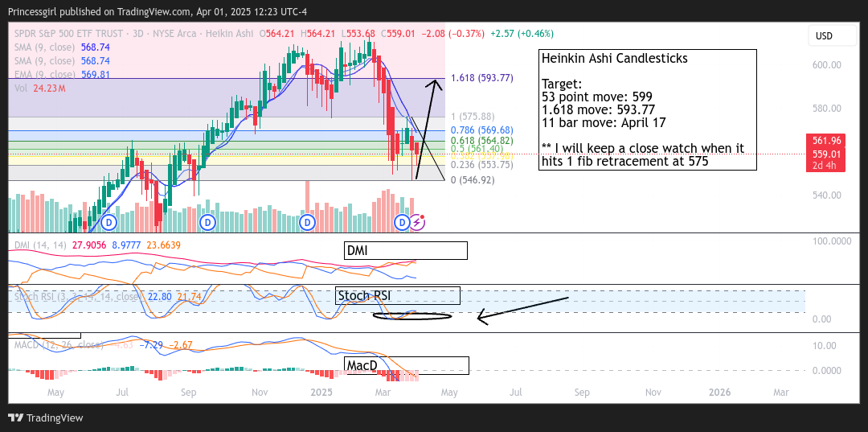Click the DMI value 27.9056 in pink
This screenshot has width=868, height=432.
[90, 245]
